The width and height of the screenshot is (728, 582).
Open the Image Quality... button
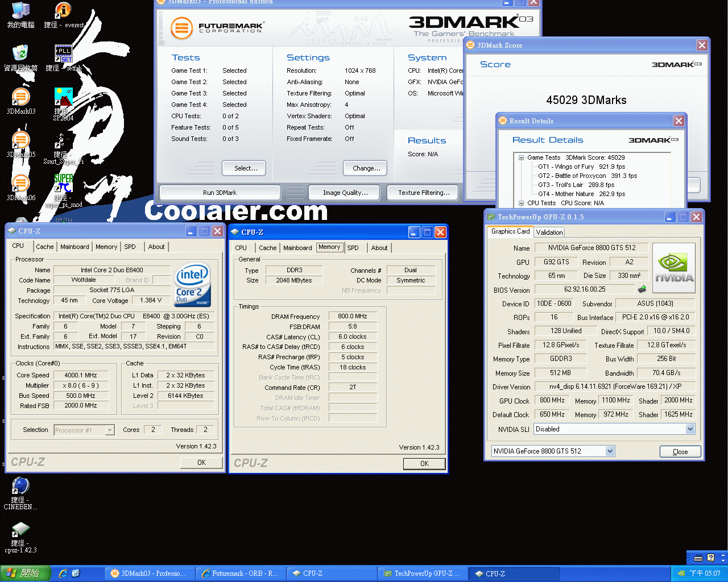(345, 193)
